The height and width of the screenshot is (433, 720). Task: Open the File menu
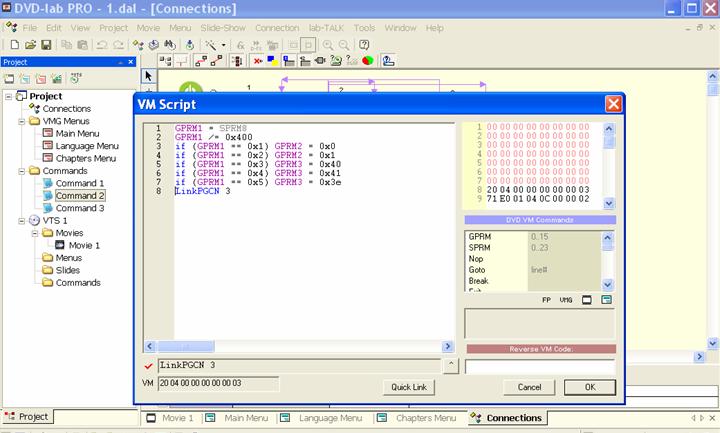click(x=30, y=28)
